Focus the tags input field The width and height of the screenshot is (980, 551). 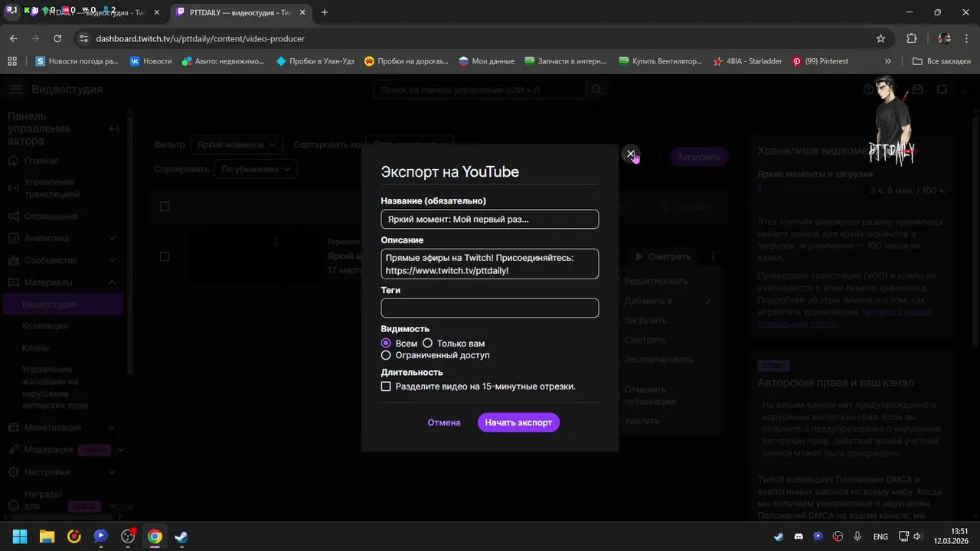(489, 308)
